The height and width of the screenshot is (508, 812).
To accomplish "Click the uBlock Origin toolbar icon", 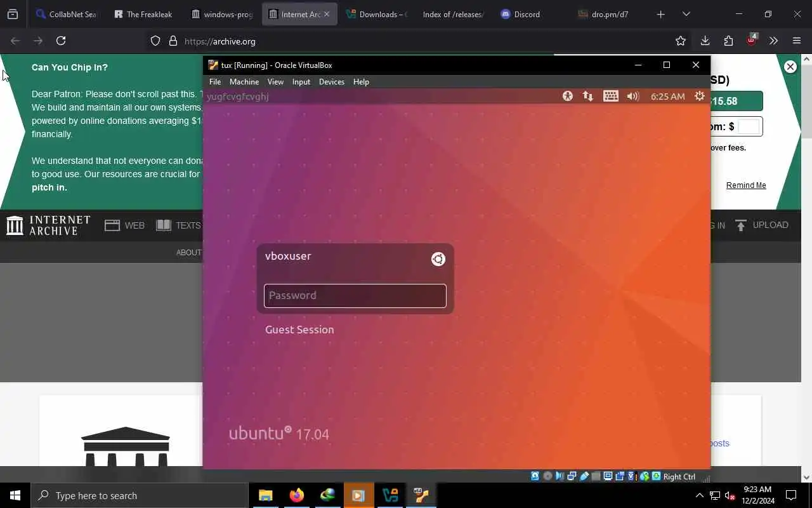I will [x=752, y=39].
